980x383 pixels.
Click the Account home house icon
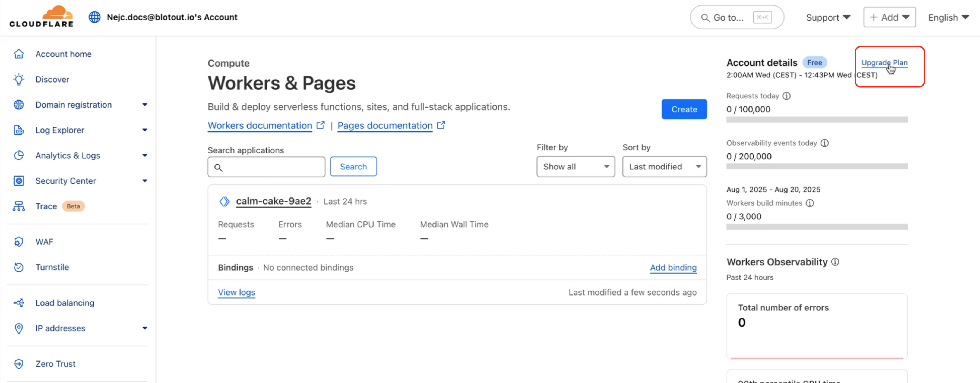[x=19, y=54]
